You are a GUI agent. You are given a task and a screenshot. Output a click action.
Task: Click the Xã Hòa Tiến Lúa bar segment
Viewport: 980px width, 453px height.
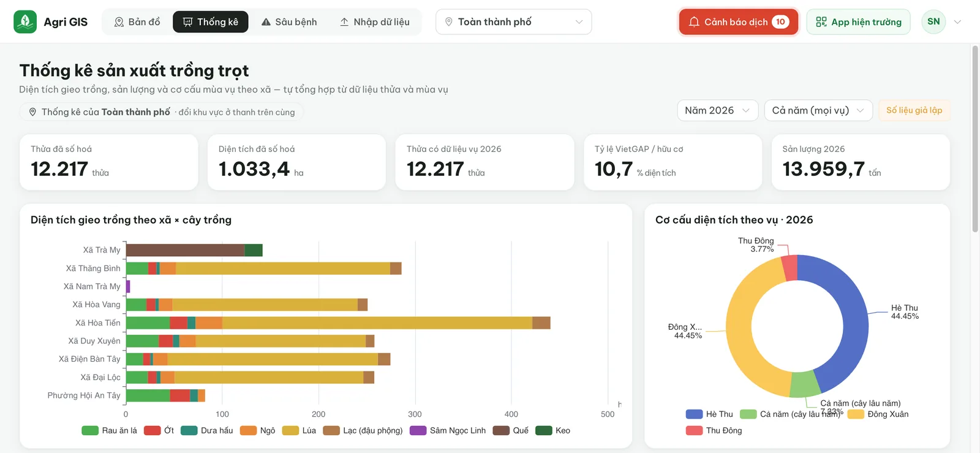pyautogui.click(x=377, y=323)
